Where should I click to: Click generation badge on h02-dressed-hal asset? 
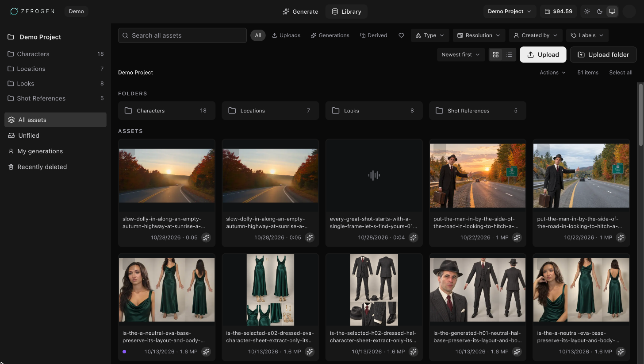(413, 352)
